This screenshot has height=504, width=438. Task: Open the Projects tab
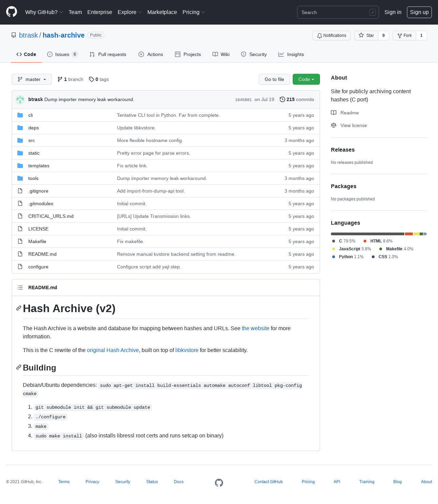tap(188, 54)
